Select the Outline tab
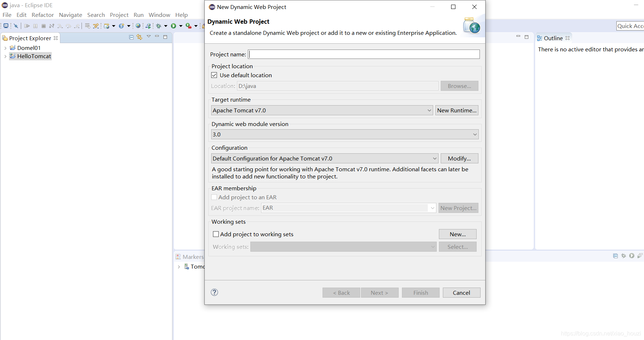 [553, 38]
